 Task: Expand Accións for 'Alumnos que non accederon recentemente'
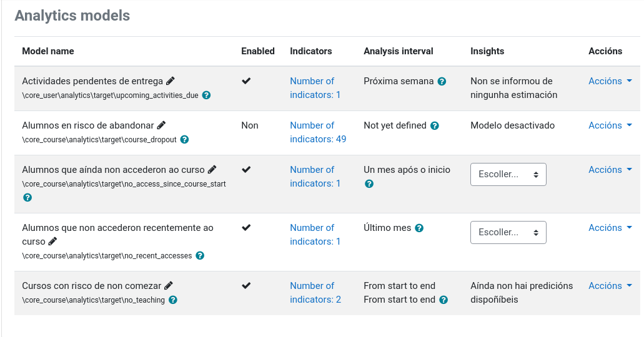point(610,227)
